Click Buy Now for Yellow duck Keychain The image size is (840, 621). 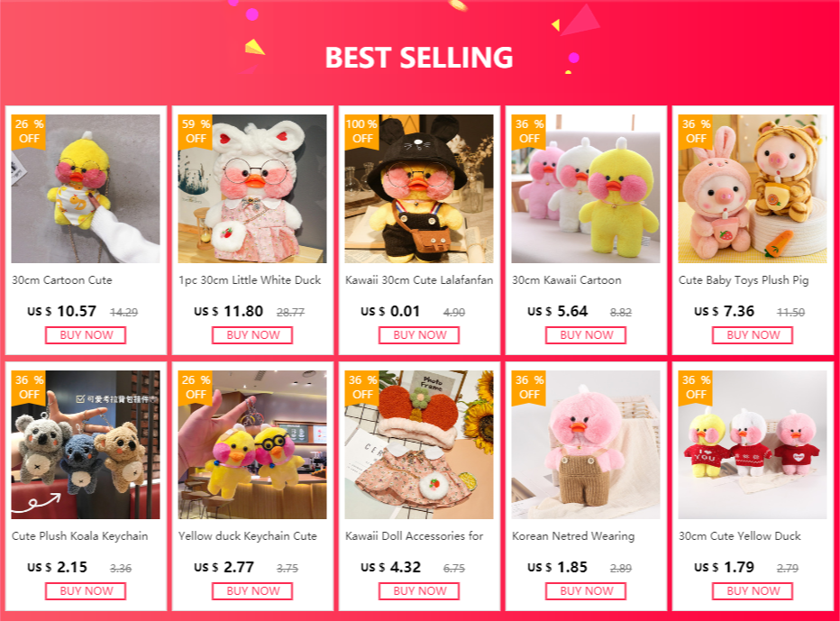(252, 591)
